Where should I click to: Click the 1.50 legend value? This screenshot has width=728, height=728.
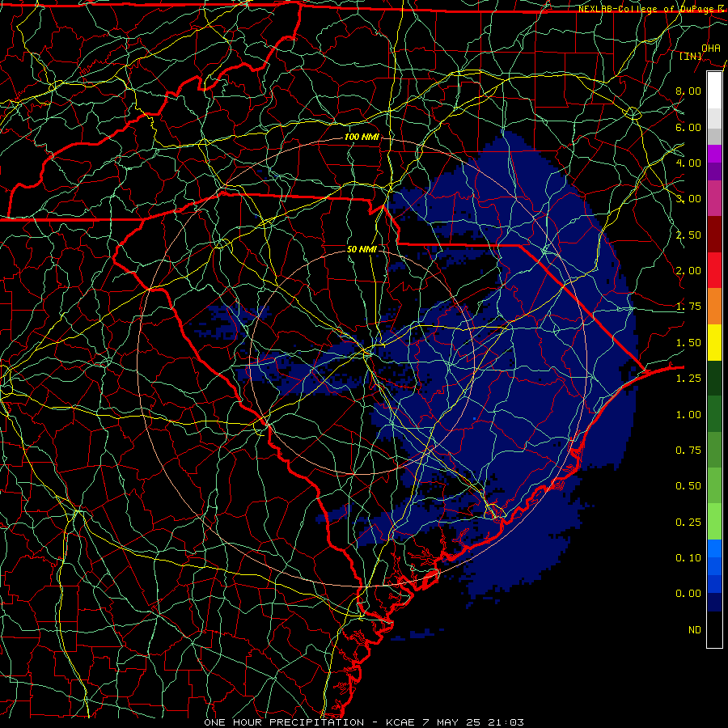click(x=688, y=343)
